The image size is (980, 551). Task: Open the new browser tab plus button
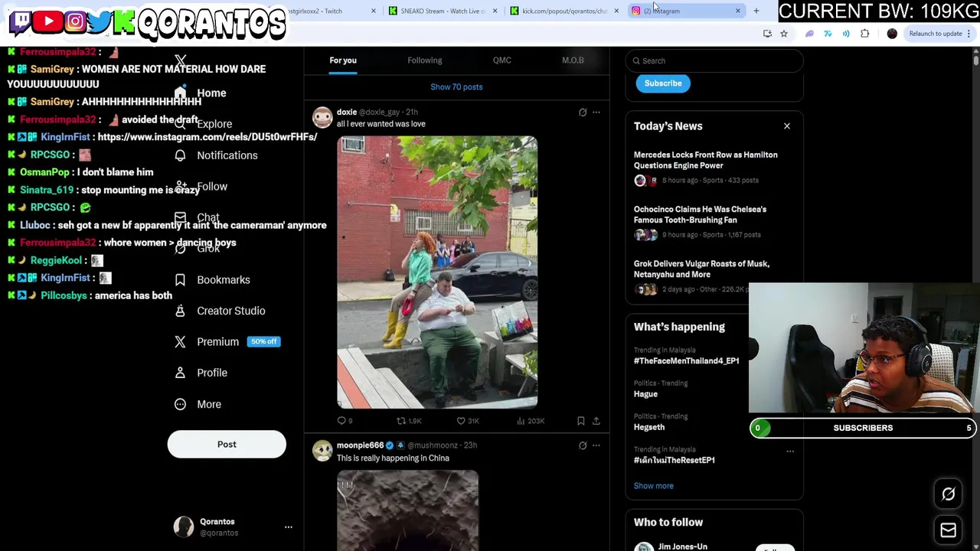(x=756, y=11)
